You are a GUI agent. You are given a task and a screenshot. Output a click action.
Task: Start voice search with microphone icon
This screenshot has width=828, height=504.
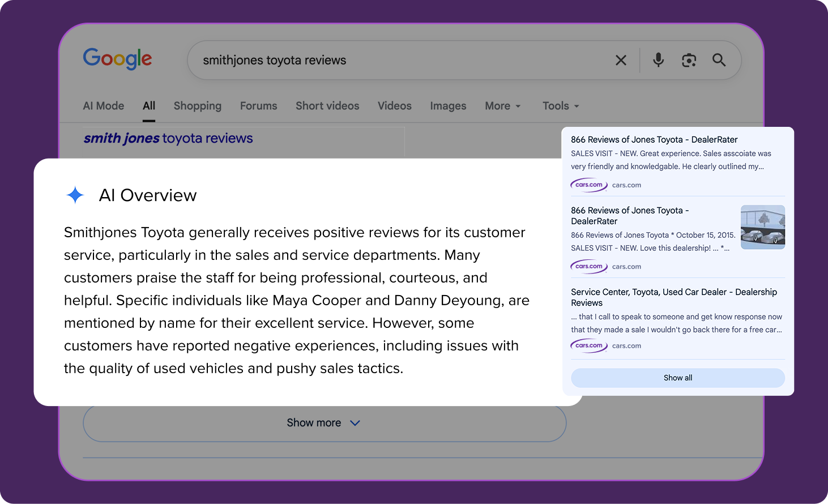click(x=658, y=60)
